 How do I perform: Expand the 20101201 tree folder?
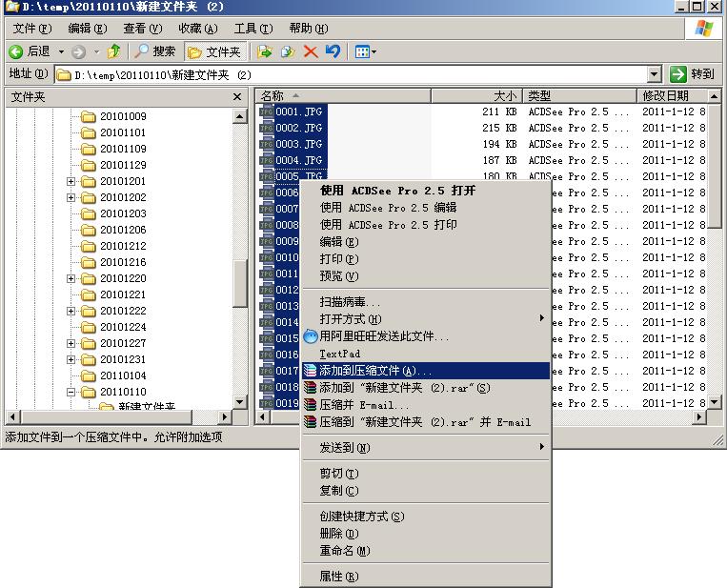71,181
